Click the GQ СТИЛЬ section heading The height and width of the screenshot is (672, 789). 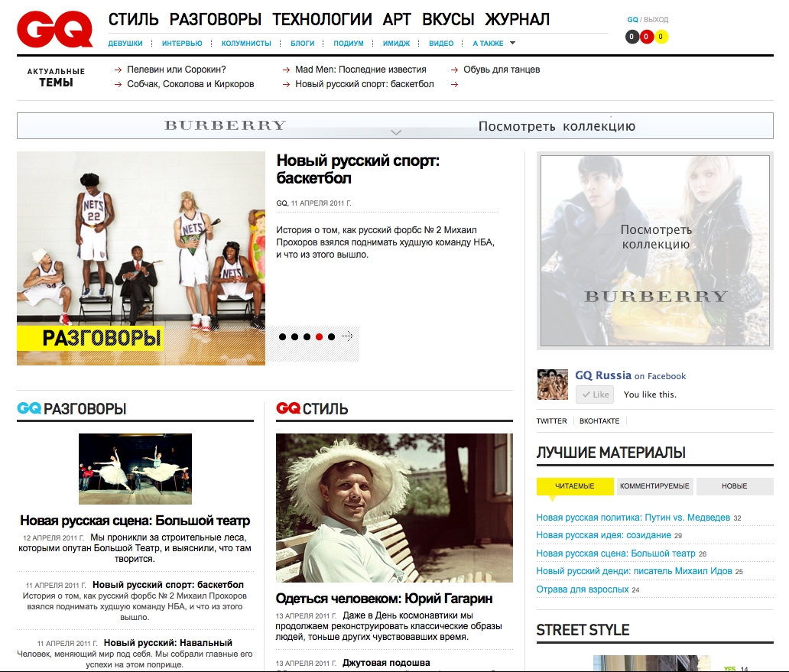coord(312,409)
